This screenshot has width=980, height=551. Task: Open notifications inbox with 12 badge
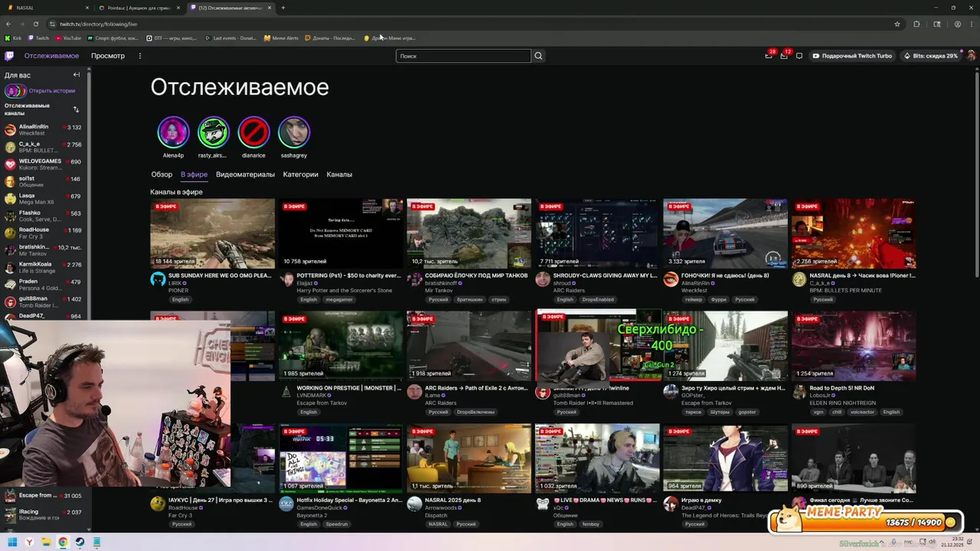[x=784, y=56]
